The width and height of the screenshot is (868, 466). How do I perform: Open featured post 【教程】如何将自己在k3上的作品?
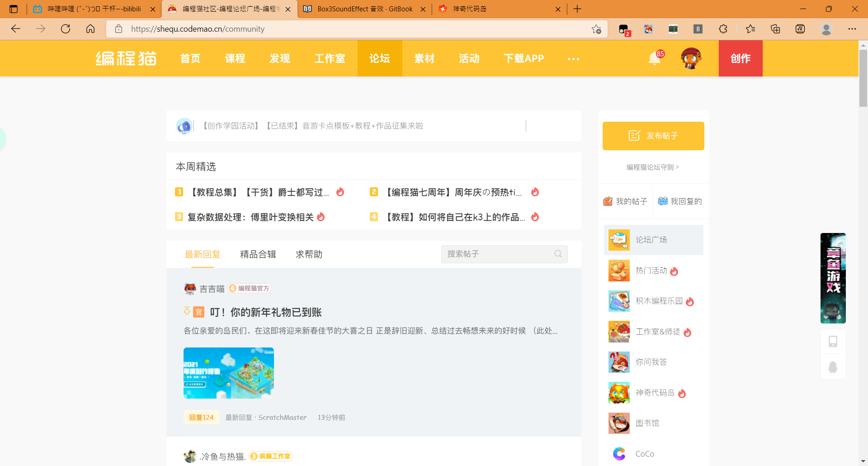tap(454, 217)
